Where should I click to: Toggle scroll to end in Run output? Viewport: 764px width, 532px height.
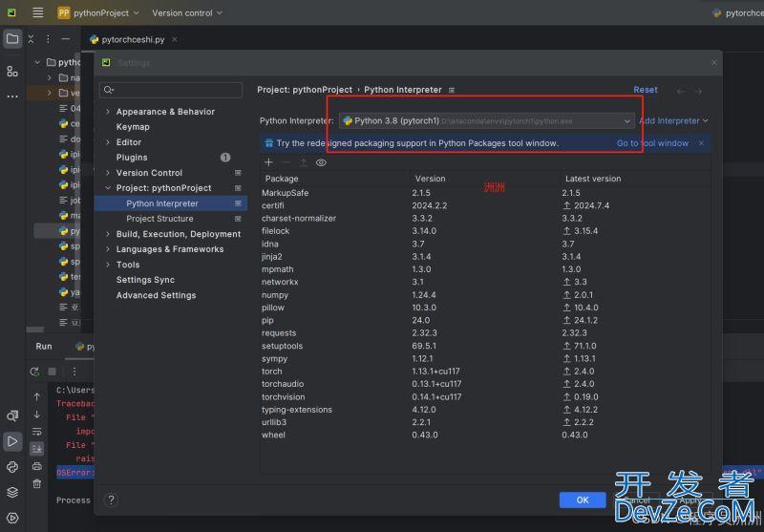[37, 449]
